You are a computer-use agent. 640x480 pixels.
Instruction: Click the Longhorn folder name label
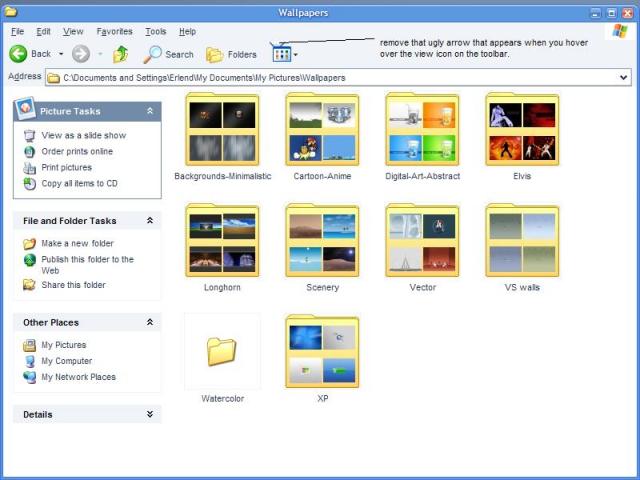point(222,287)
